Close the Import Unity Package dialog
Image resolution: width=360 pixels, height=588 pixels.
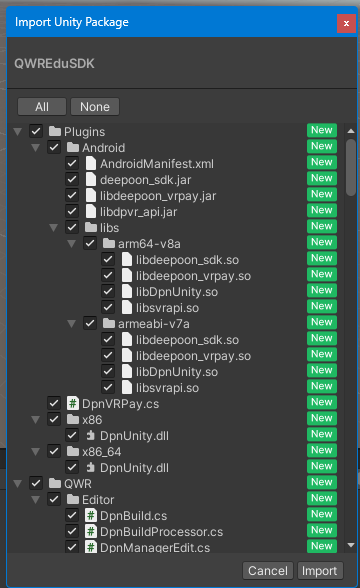click(x=346, y=23)
